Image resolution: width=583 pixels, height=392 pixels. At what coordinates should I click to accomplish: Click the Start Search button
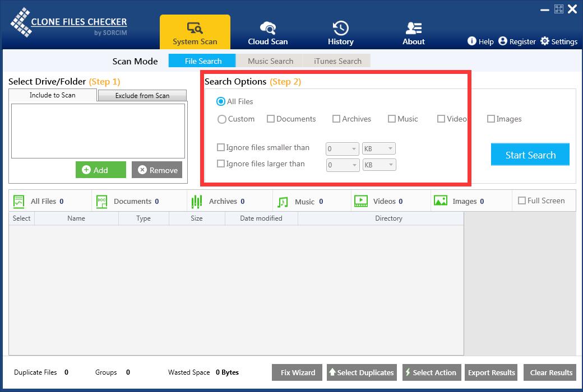point(530,155)
